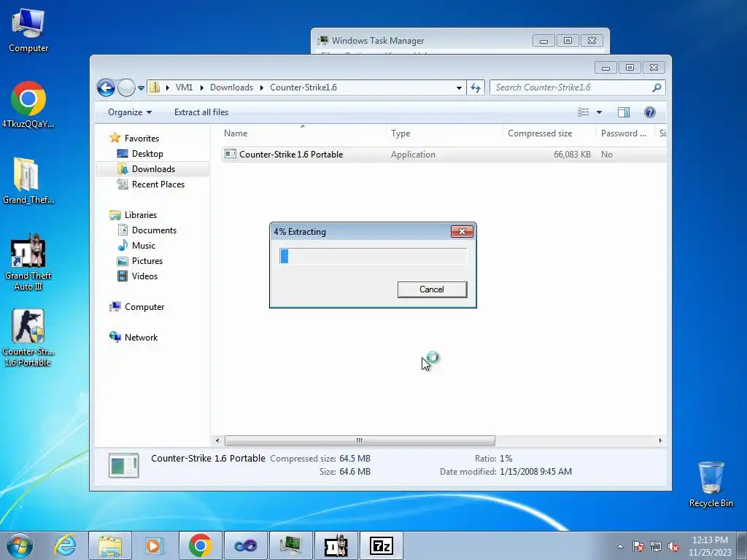Click the volume icon in the system tray
This screenshot has height=560, width=747.
click(673, 547)
